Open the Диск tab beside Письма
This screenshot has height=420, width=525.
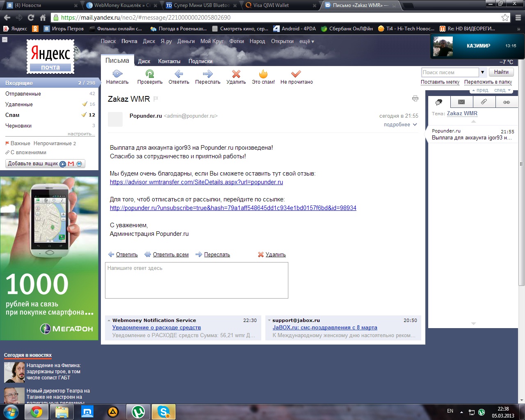point(144,62)
